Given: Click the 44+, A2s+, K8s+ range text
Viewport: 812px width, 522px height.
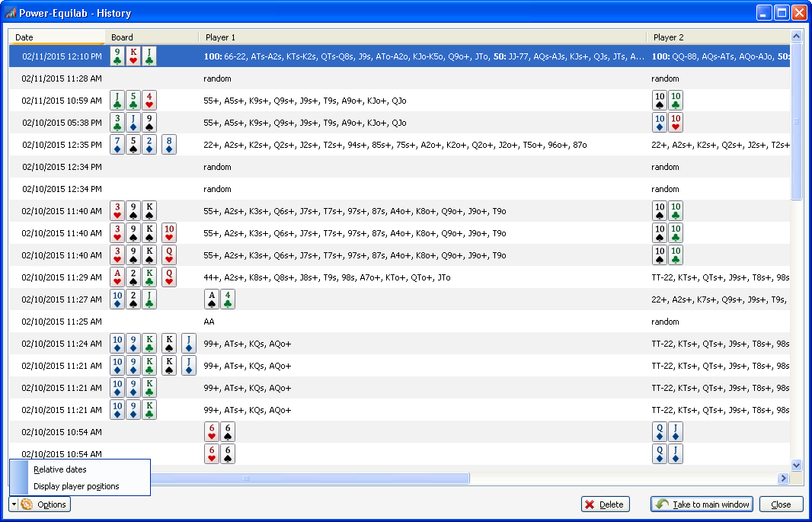Looking at the screenshot, I should [328, 277].
